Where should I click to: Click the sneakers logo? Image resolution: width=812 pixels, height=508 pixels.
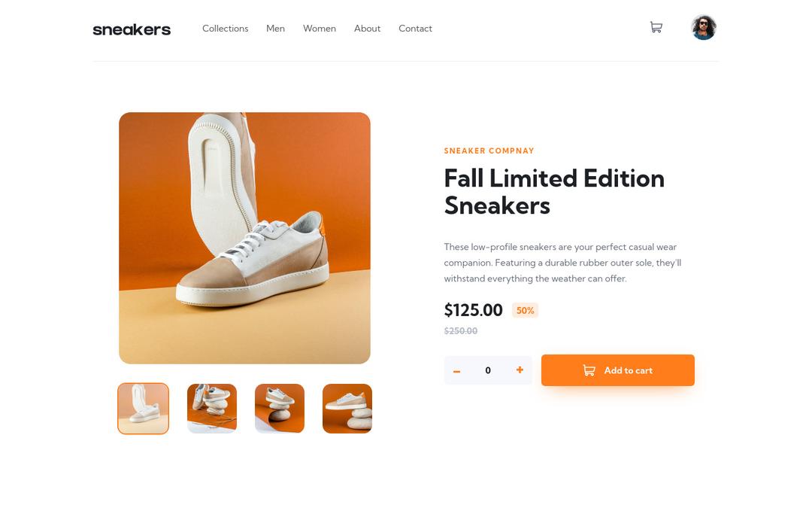coord(132,29)
